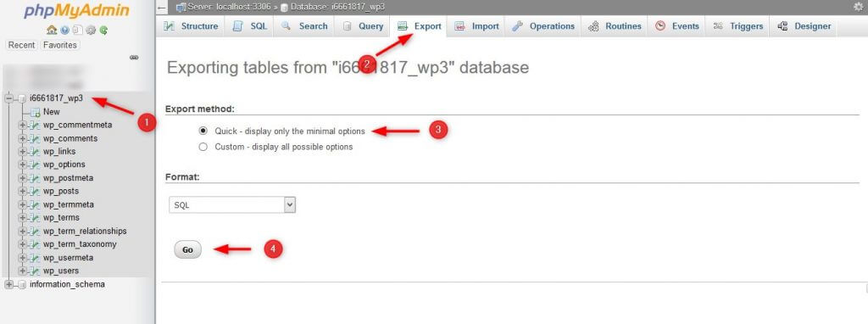
Task: Click wp_terms table icon
Action: [35, 218]
